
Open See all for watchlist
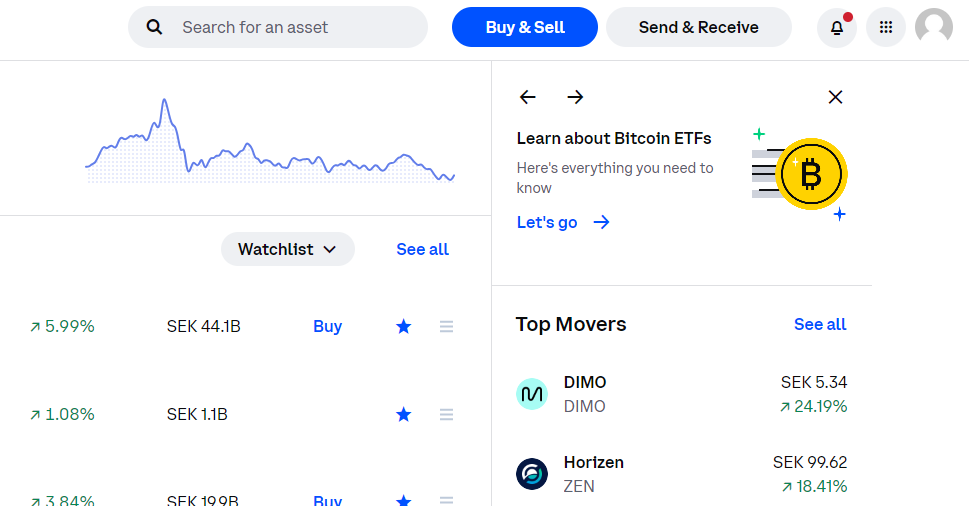pyautogui.click(x=422, y=249)
